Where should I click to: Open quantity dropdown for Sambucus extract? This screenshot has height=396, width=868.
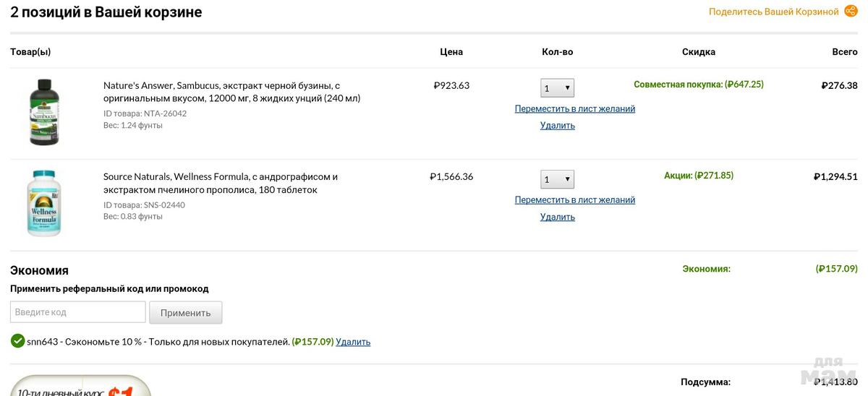tap(557, 88)
